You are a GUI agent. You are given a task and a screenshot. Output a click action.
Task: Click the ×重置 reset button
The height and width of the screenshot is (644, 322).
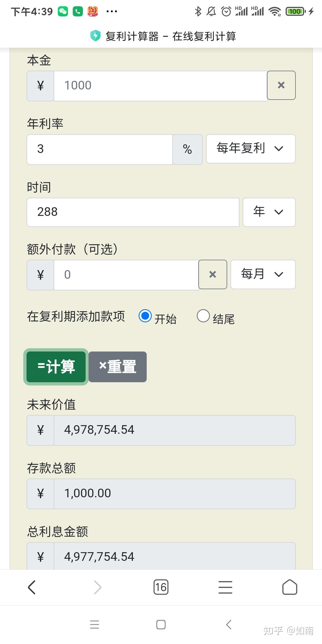(x=117, y=367)
